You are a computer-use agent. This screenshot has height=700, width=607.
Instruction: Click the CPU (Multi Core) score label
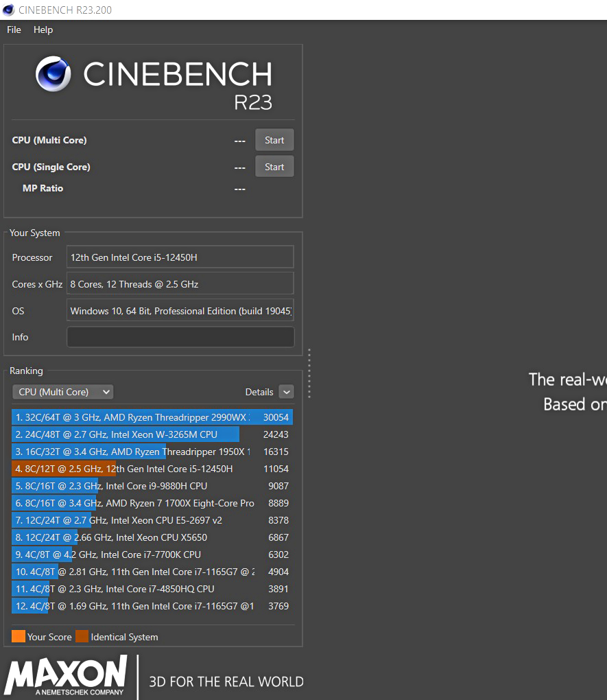pyautogui.click(x=49, y=140)
